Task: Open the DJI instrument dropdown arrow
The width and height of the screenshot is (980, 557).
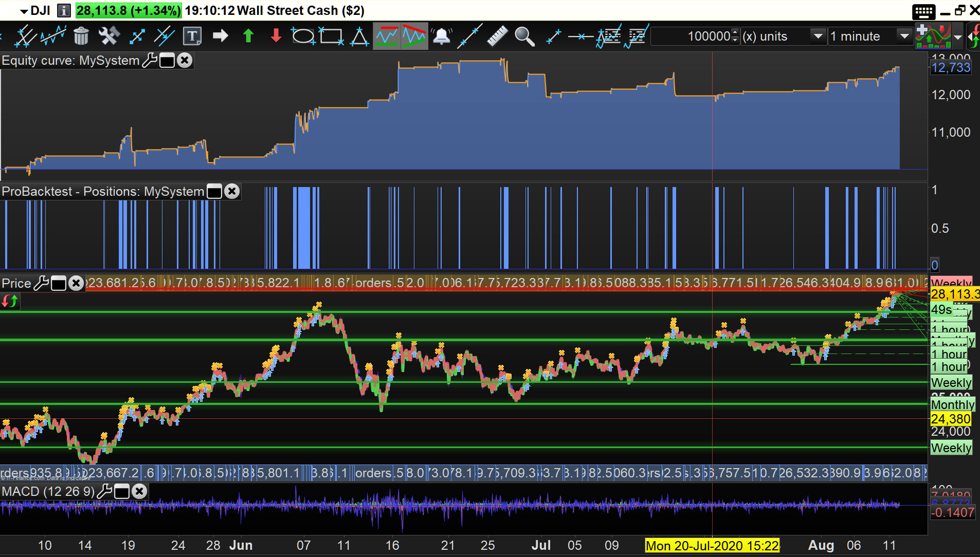Action: (x=24, y=11)
